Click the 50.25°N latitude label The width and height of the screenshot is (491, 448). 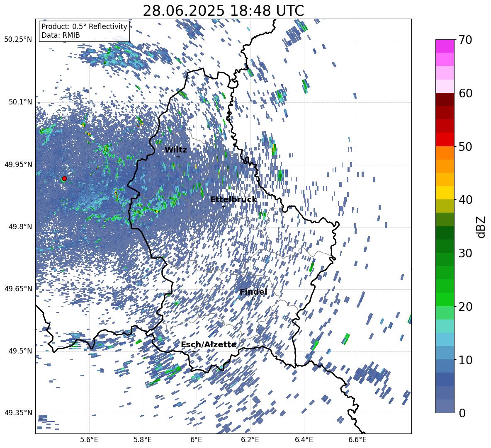point(18,40)
